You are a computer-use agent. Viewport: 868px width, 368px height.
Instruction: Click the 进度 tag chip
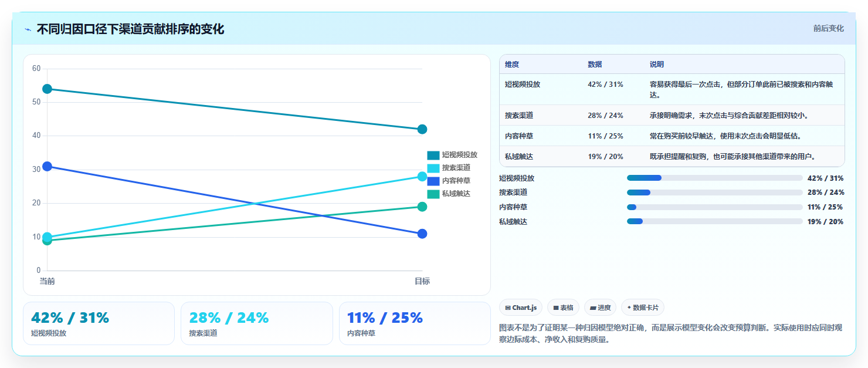coord(600,308)
